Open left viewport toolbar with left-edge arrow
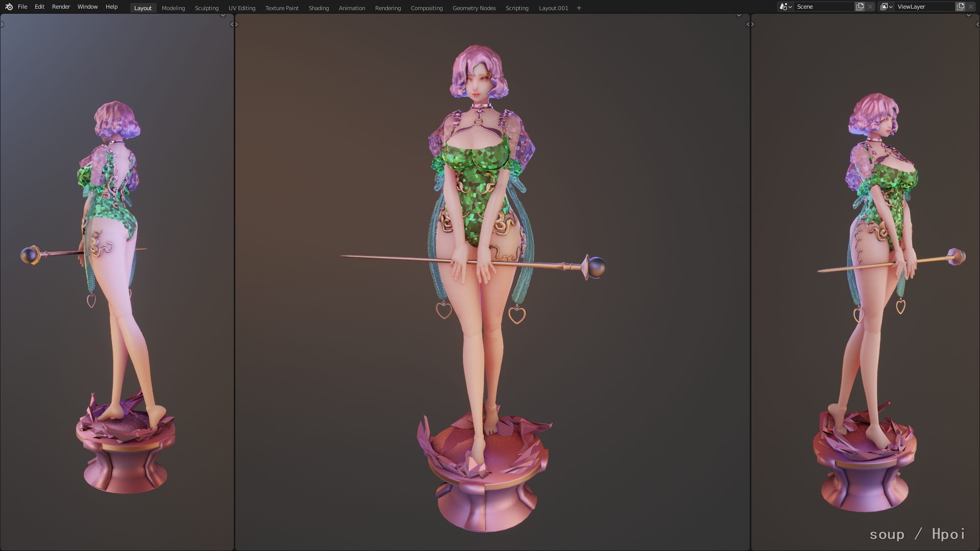This screenshot has height=551, width=980. [x=2, y=24]
